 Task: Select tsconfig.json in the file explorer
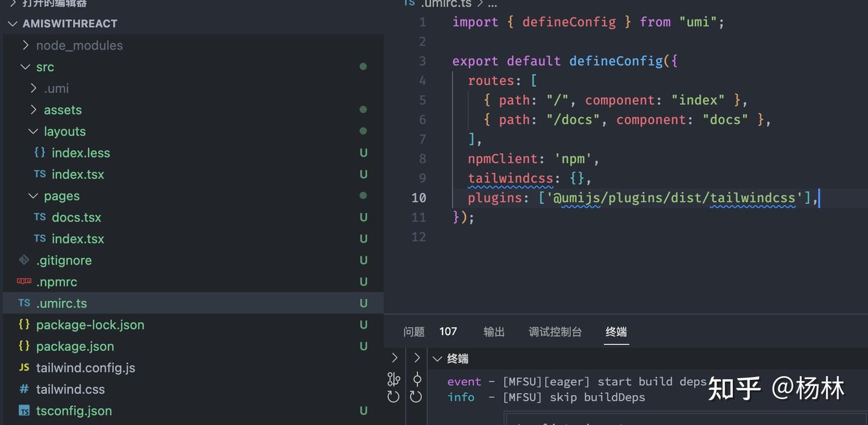(74, 411)
